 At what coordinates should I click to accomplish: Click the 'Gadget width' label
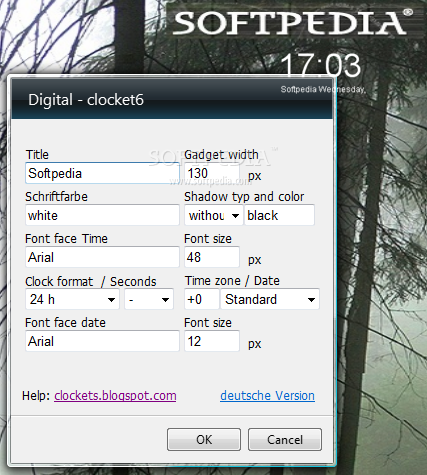pos(221,155)
